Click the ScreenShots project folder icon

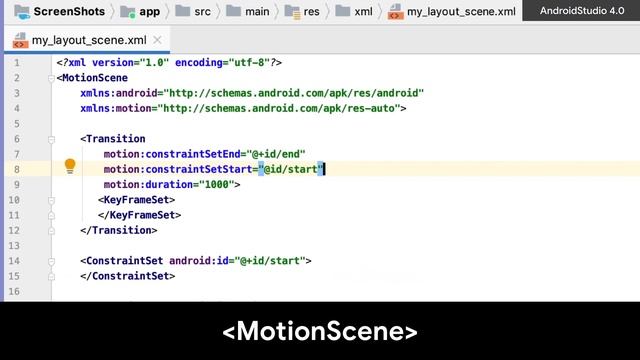pos(22,11)
